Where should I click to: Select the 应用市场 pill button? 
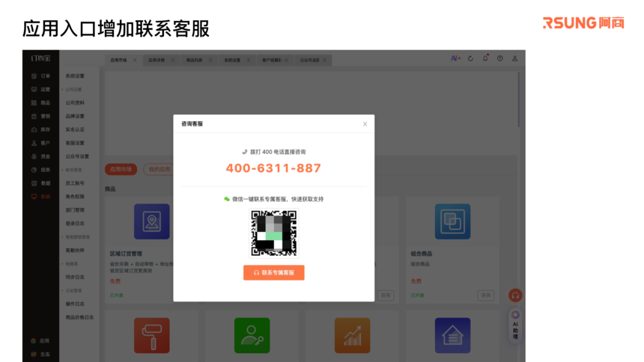121,169
